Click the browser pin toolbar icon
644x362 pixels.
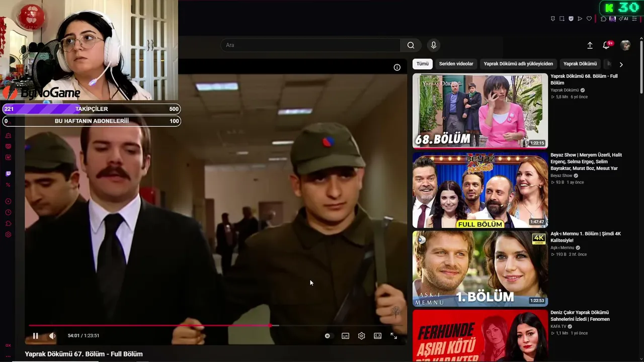[552, 19]
